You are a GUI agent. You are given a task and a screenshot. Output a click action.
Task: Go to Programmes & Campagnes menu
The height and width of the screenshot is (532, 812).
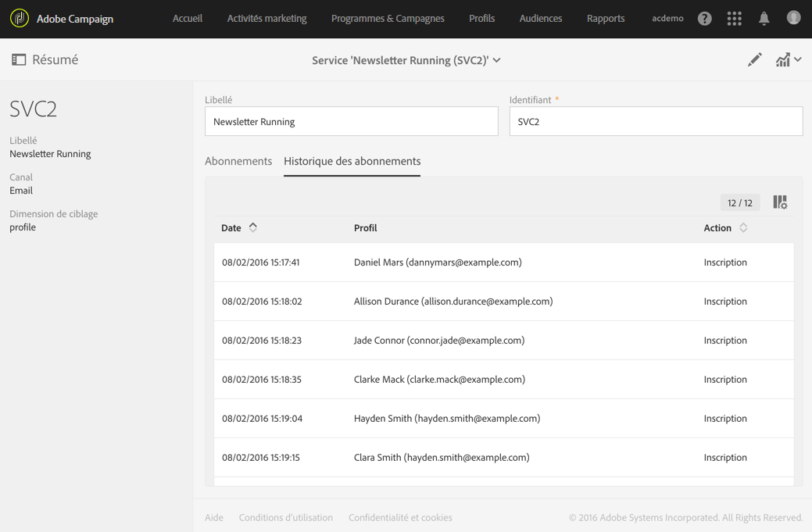388,19
